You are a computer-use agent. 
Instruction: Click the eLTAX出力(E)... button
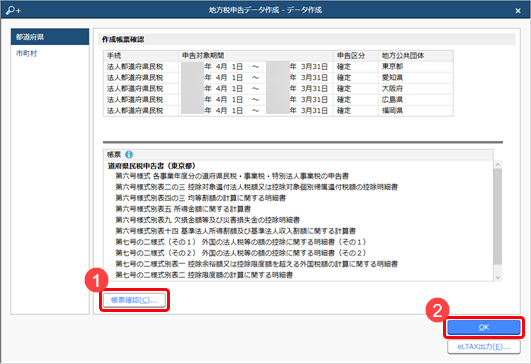(484, 347)
